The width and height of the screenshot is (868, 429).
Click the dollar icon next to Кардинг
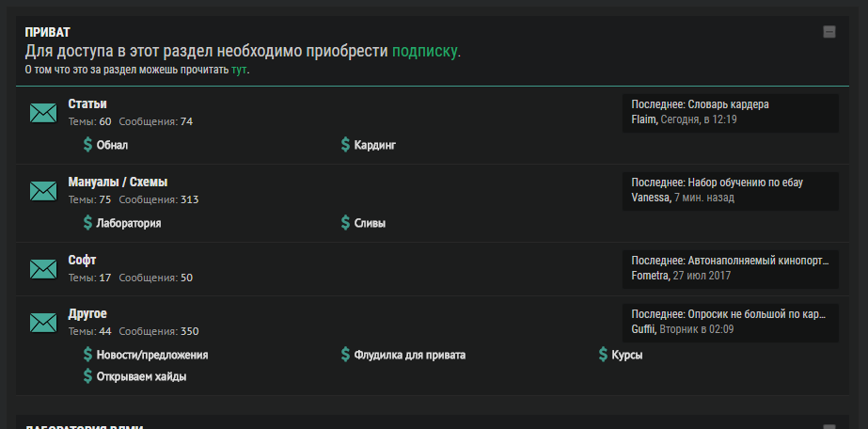click(x=345, y=145)
